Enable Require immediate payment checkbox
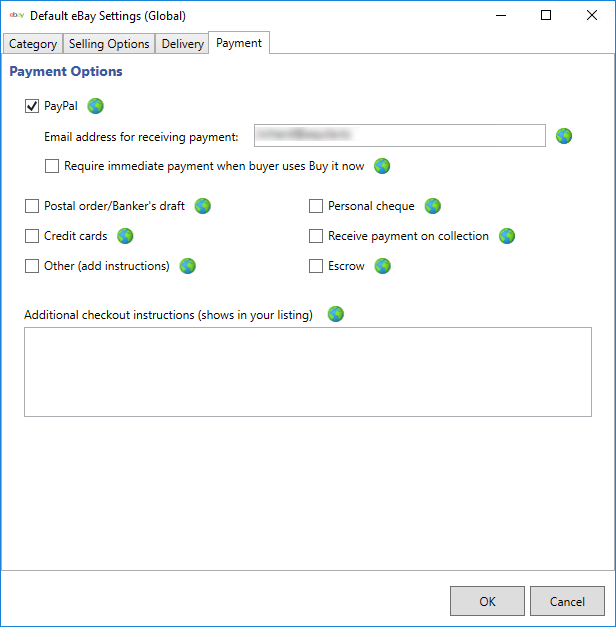The width and height of the screenshot is (616, 627). (52, 166)
